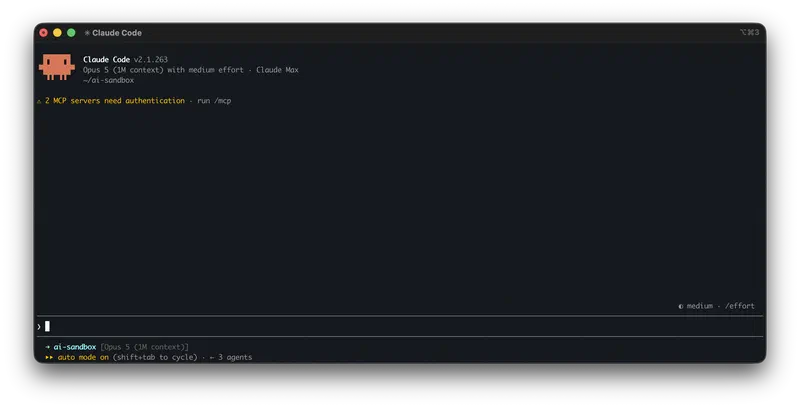
Task: Click '[Opus 5 (1M context)]' status label
Action: point(144,347)
